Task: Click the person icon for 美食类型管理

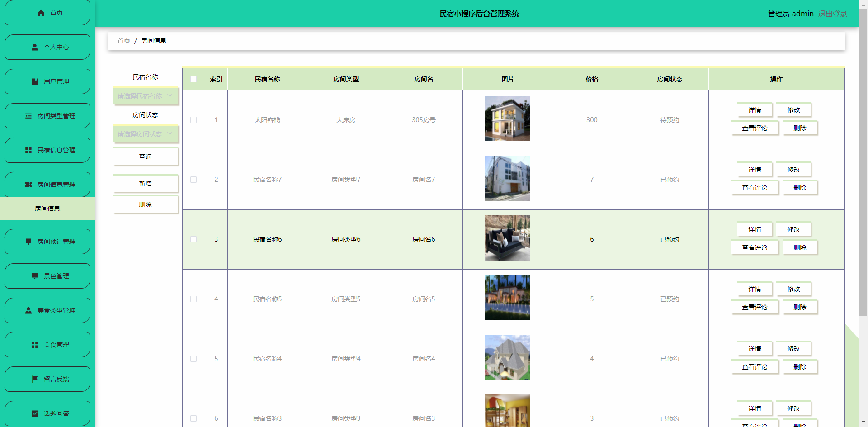Action: click(x=28, y=310)
